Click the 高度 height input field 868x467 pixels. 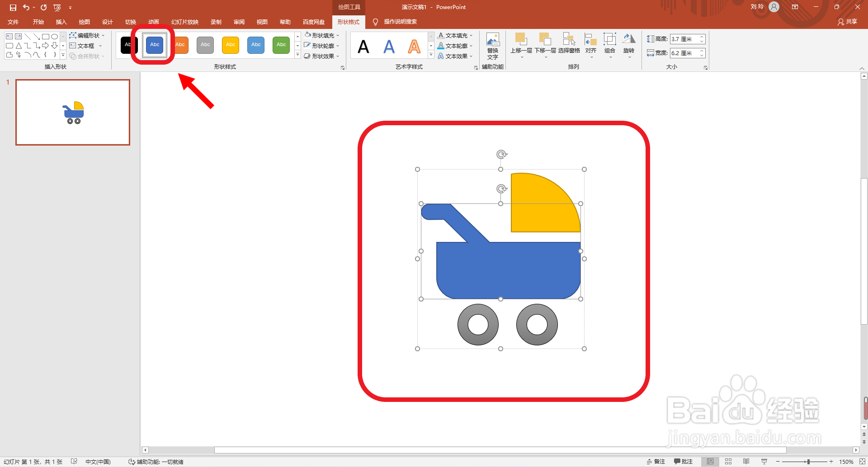684,39
